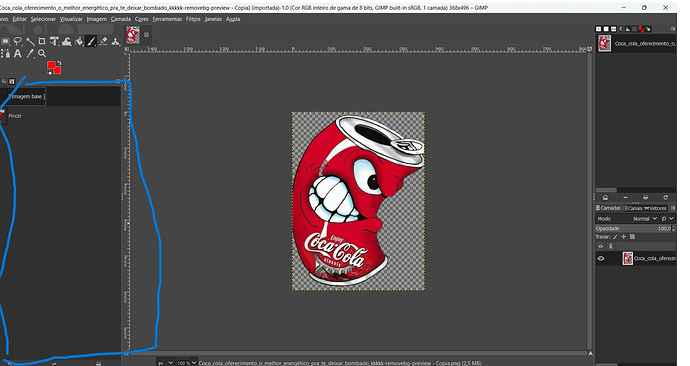The height and width of the screenshot is (366, 690).
Task: Select the Warp Transform tool
Action: click(66, 41)
